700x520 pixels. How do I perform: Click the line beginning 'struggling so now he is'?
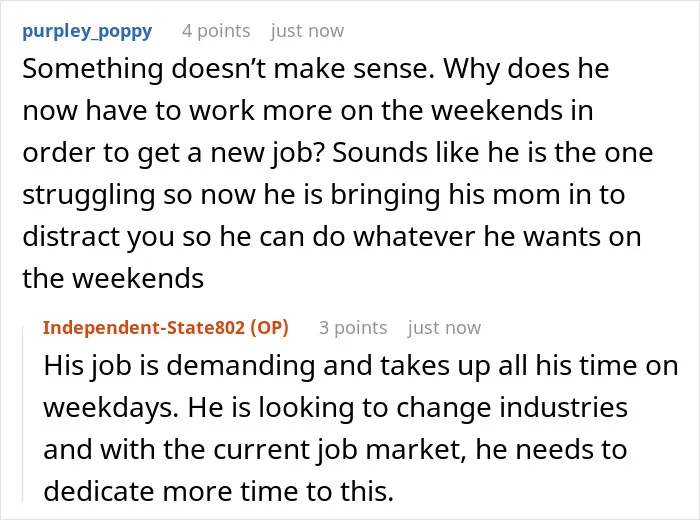tap(324, 195)
